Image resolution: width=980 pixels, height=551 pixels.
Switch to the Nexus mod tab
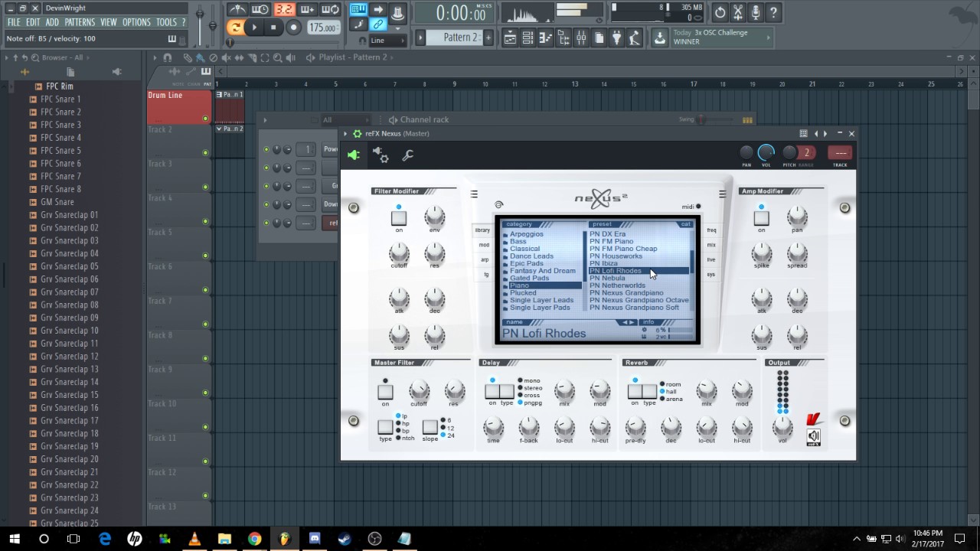click(x=484, y=245)
